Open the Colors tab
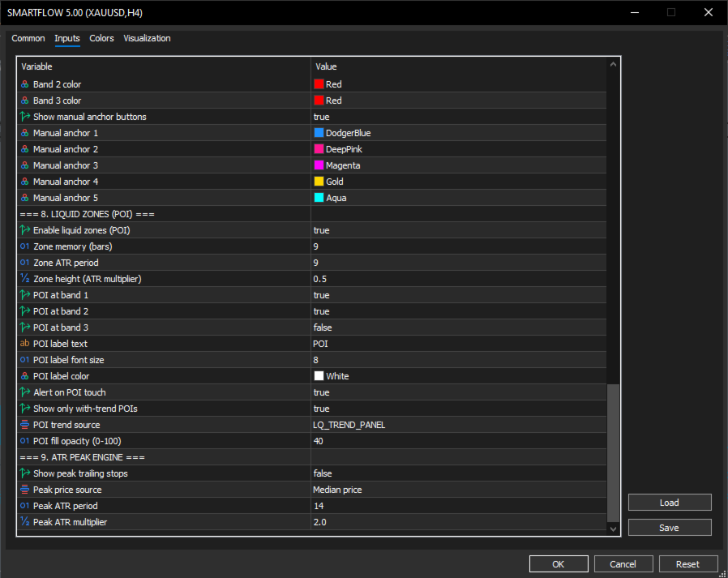The image size is (728, 578). (101, 38)
